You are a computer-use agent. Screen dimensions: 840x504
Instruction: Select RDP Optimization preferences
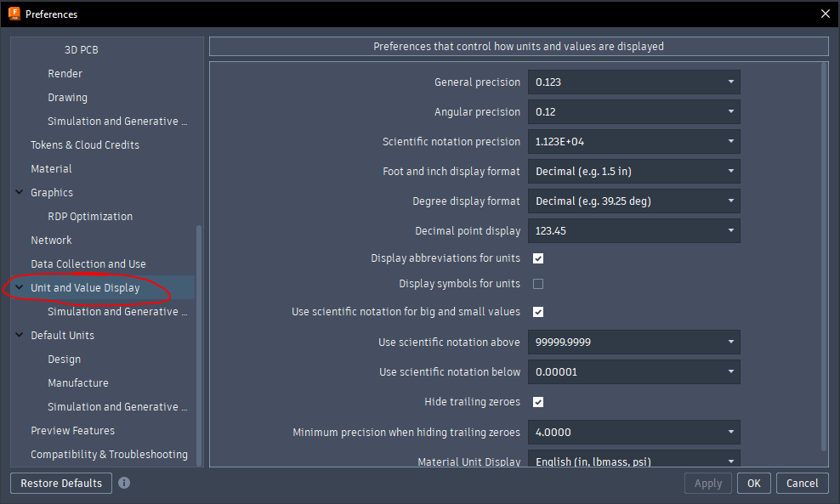tap(90, 217)
